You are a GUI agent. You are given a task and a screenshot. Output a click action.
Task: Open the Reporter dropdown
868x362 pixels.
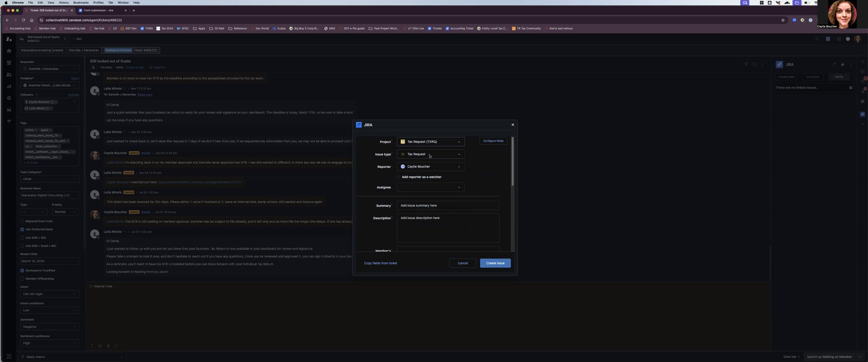point(430,167)
